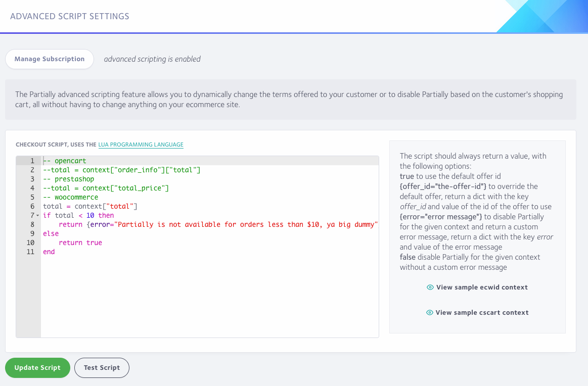This screenshot has width=588, height=386.
Task: Click the '{error="error message"}' help text
Action: 441,217
